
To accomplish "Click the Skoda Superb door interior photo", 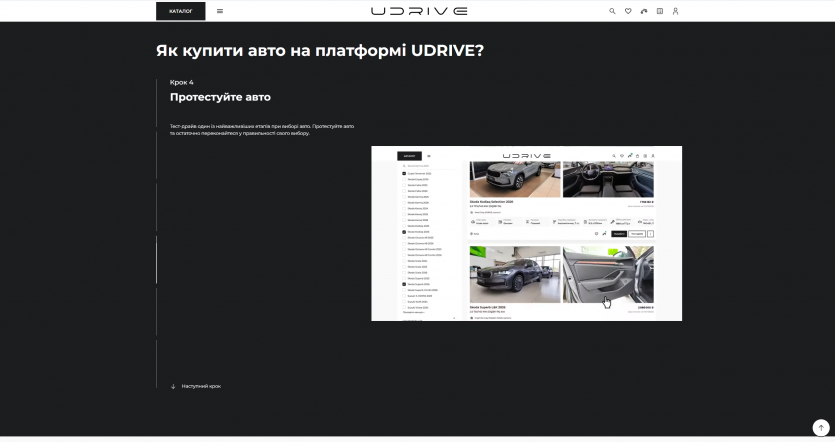I will (608, 274).
